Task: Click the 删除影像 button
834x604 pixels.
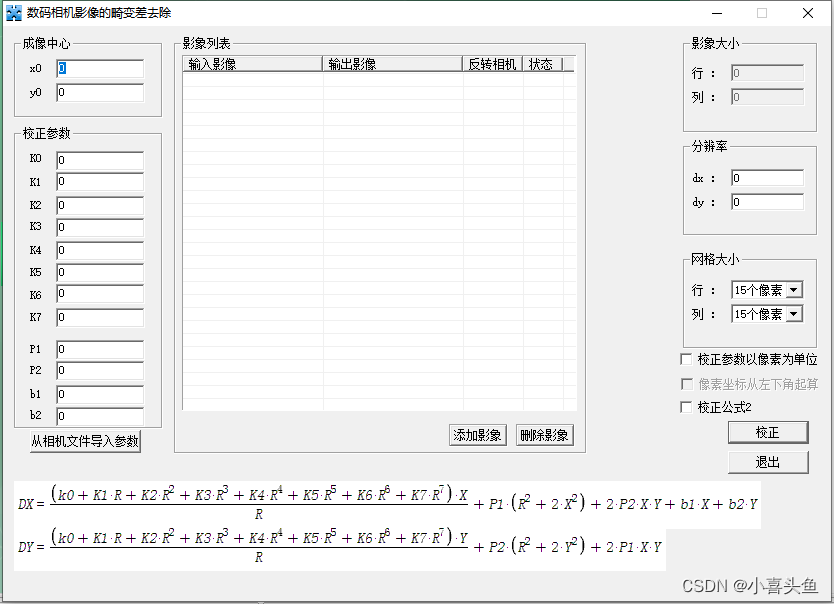Action: (x=544, y=434)
